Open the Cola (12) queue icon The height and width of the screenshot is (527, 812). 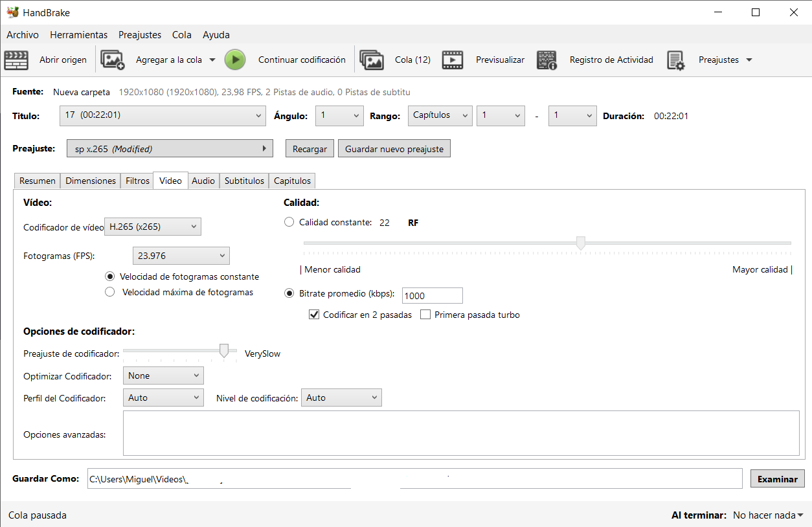372,60
